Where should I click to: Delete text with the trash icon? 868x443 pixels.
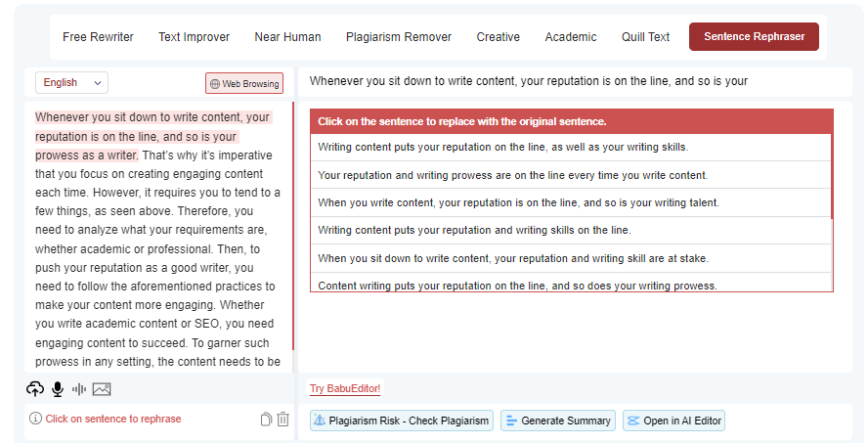pos(282,420)
